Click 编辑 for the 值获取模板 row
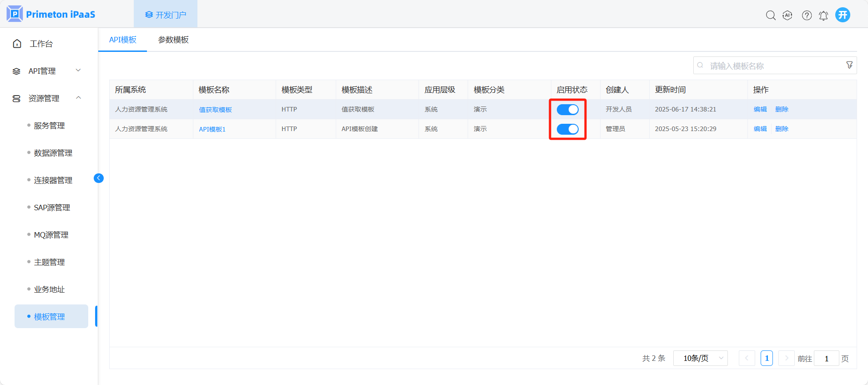 (760, 109)
